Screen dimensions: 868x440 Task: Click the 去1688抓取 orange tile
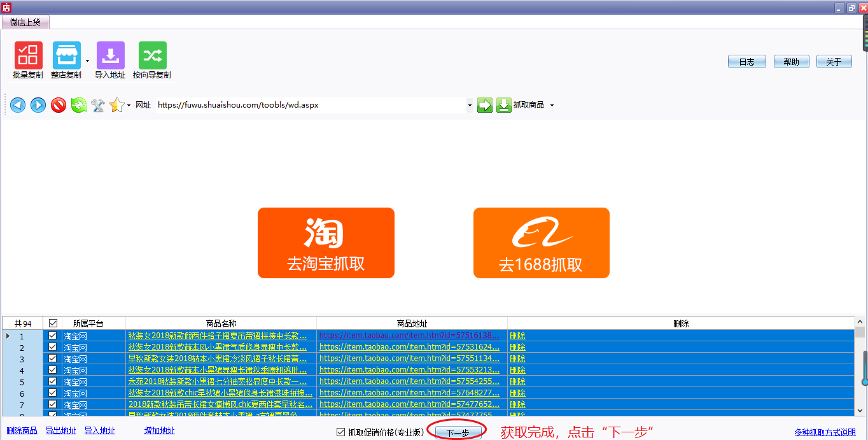click(542, 243)
